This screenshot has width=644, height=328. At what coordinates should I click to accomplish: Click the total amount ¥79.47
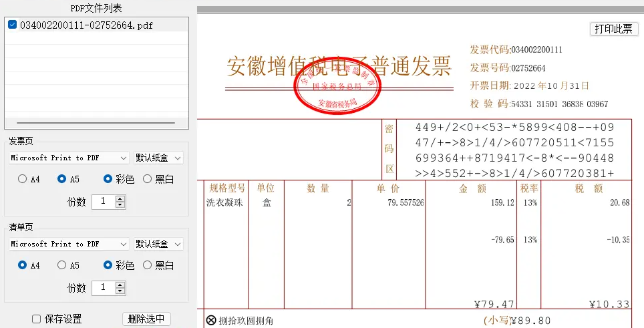[x=494, y=304]
